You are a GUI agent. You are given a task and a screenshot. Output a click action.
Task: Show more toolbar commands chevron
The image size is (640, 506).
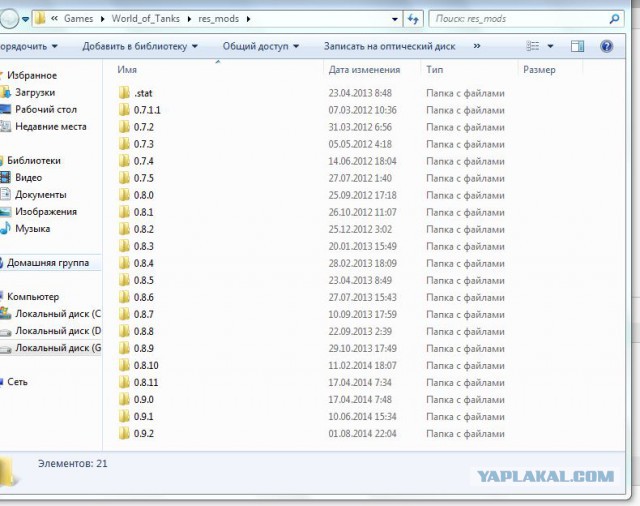[x=476, y=46]
